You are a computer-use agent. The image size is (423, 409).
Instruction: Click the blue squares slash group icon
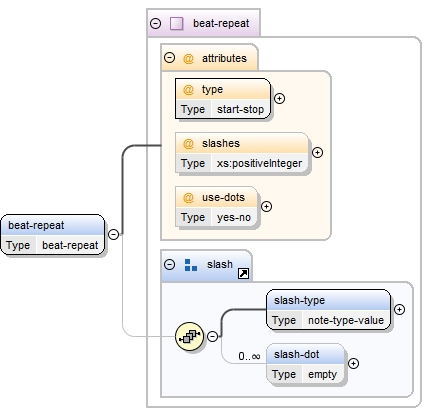pyautogui.click(x=191, y=265)
